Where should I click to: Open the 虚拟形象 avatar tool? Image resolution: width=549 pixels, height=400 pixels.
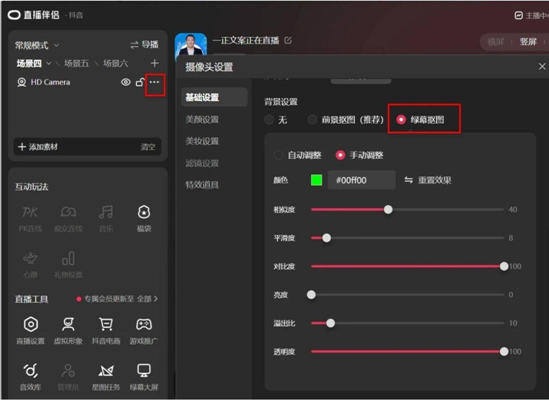click(x=68, y=330)
